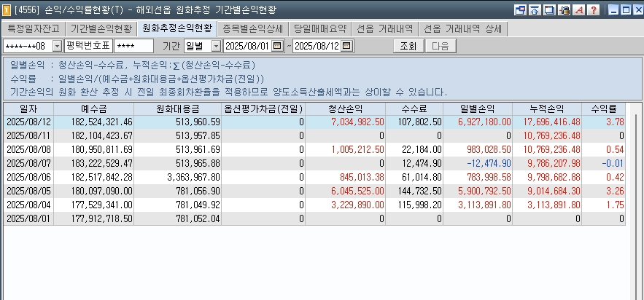Image resolution: width=644 pixels, height=300 pixels.
Task: Click the settlement profit 7,034,982.50
Action: tap(357, 122)
